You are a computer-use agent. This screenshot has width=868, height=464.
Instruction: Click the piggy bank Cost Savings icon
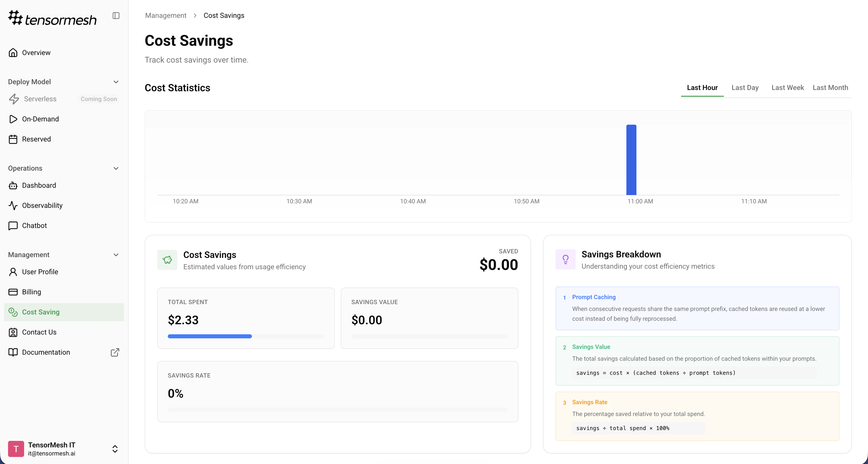coord(167,260)
